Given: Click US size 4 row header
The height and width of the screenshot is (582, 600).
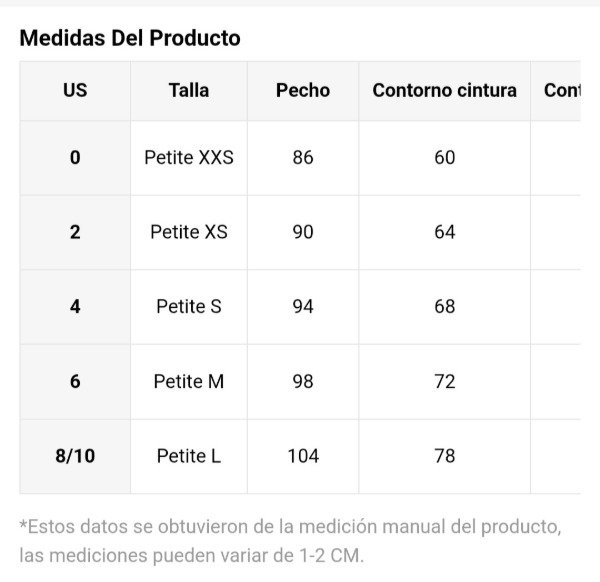Looking at the screenshot, I should click(75, 306).
